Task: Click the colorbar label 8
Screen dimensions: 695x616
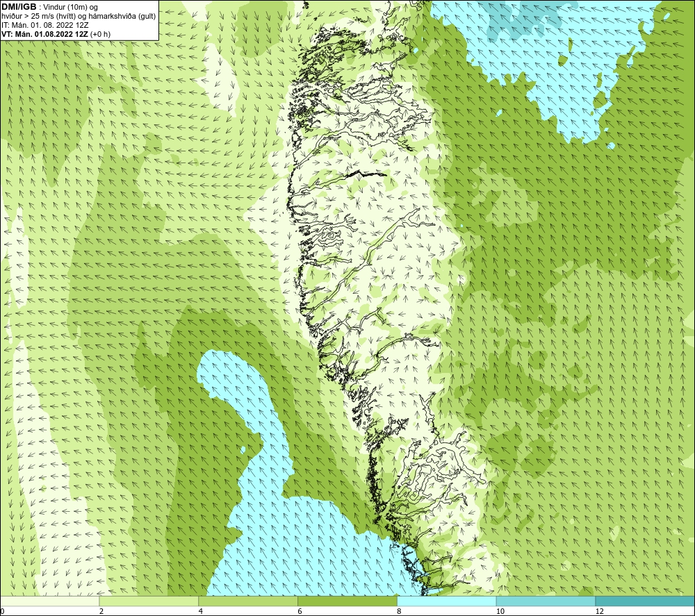Action: 400,611
